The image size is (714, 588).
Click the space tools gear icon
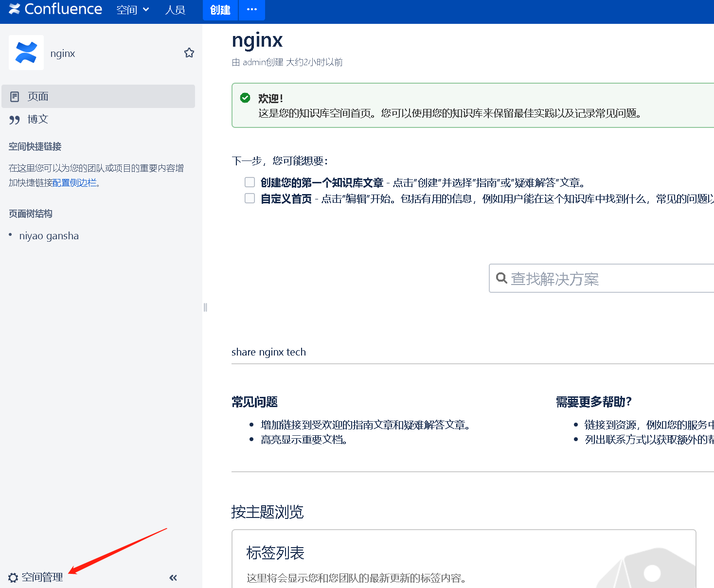coord(13,578)
